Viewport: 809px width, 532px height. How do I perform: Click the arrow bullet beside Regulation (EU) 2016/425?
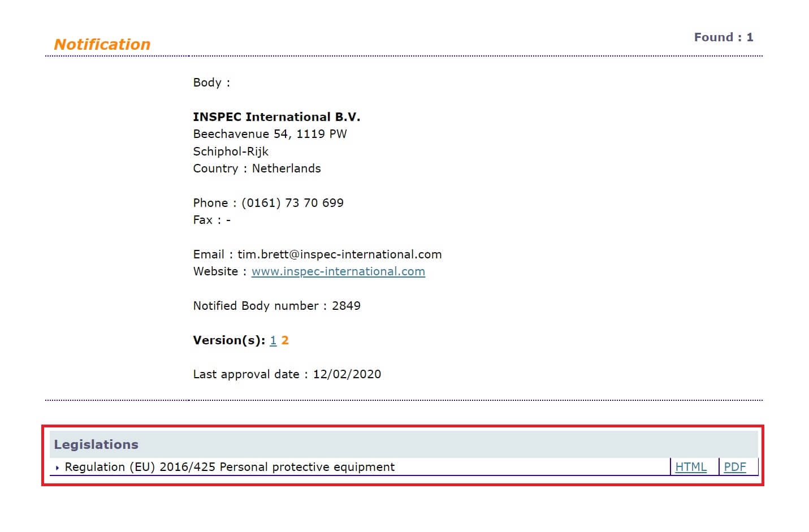pyautogui.click(x=58, y=468)
